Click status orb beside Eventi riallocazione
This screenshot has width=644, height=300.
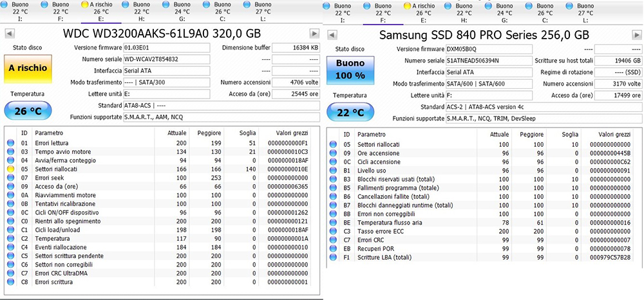point(10,247)
